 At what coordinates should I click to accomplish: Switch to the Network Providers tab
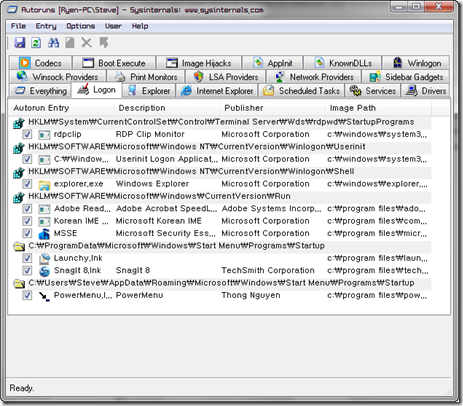[314, 77]
